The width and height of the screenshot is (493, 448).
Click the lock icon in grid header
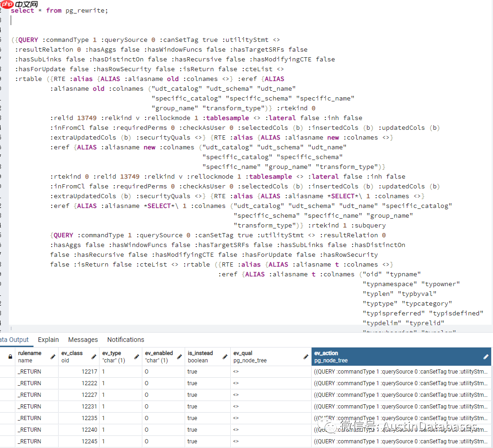[10, 357]
